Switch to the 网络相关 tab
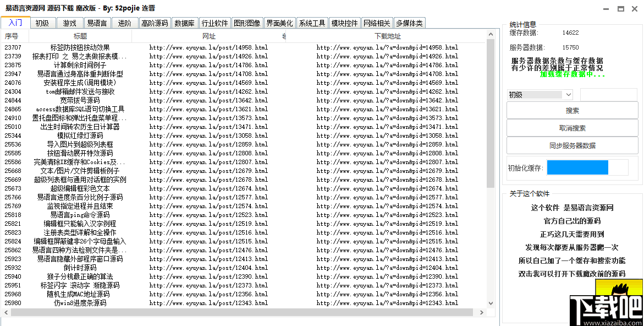 [377, 24]
